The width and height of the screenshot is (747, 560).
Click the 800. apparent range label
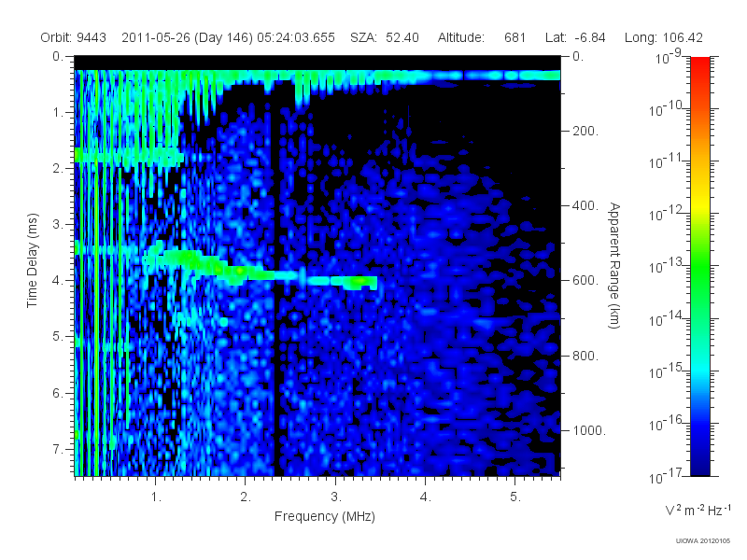(585, 356)
